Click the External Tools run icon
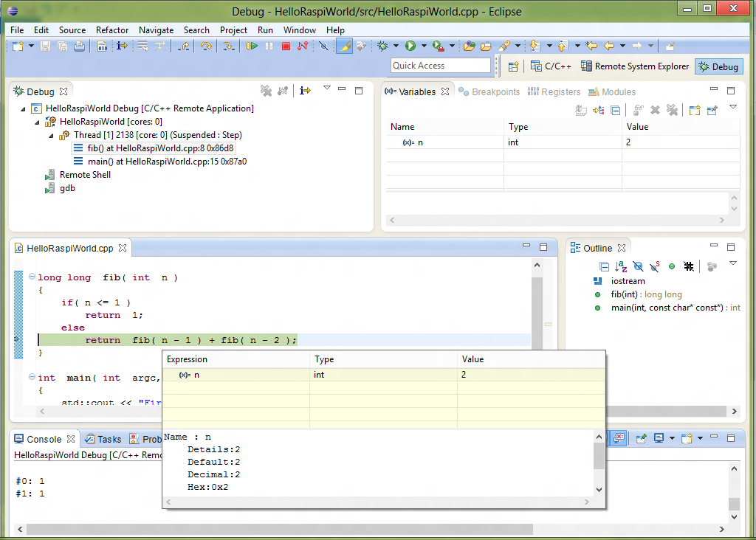The height and width of the screenshot is (540, 756). (438, 46)
